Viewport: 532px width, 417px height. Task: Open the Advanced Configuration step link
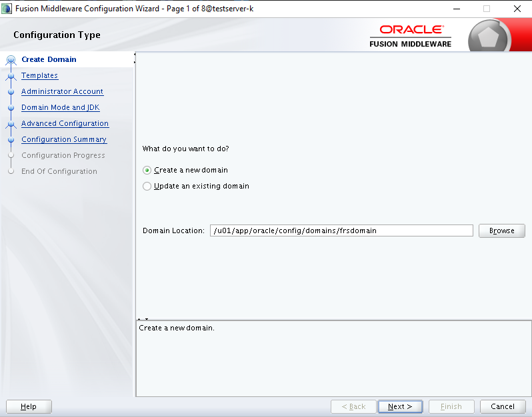coord(65,123)
